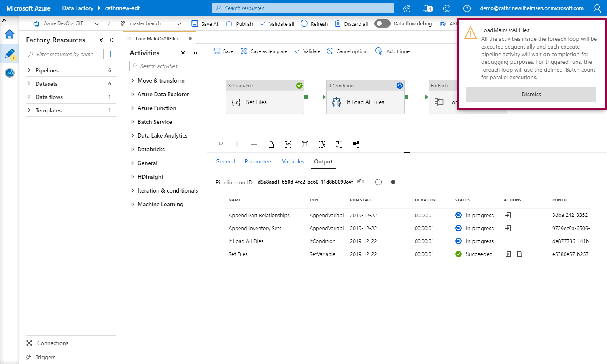
Task: Switch to the Variables tab
Action: click(x=293, y=161)
